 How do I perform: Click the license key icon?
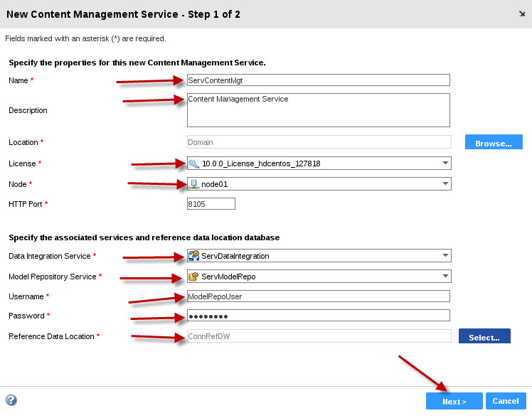pyautogui.click(x=193, y=164)
